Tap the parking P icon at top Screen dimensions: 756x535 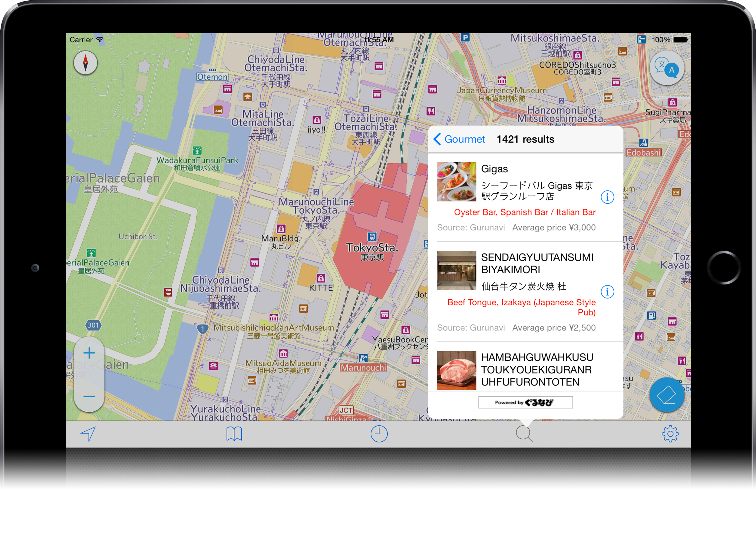[x=465, y=38]
